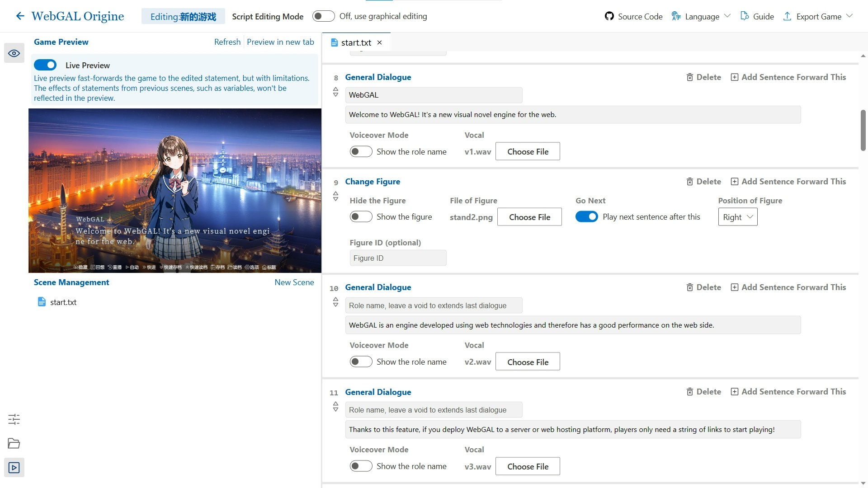Expand the Language dropdown chevron
The height and width of the screenshot is (488, 868).
pyautogui.click(x=727, y=16)
